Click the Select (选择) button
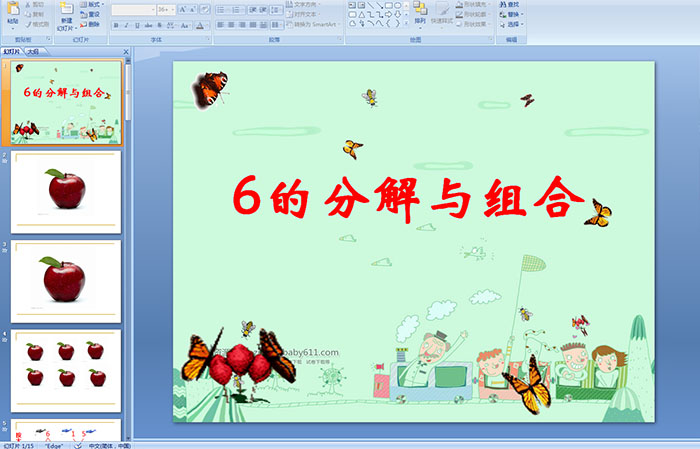 click(x=512, y=25)
